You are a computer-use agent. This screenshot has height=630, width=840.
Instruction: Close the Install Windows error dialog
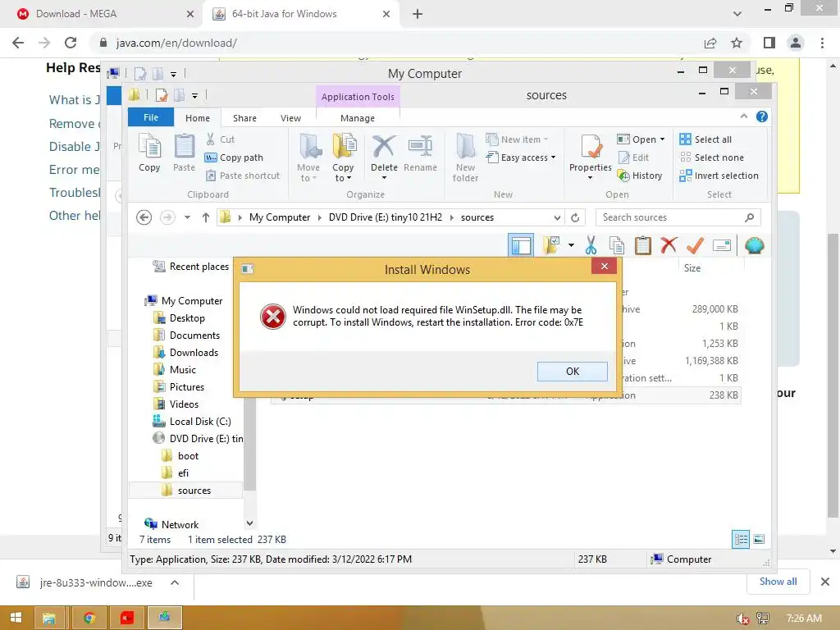click(x=605, y=267)
